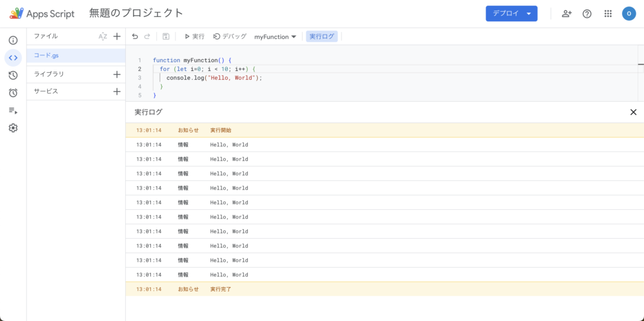Open the Overview info icon in sidebar
Image resolution: width=644 pixels, height=321 pixels.
(x=13, y=40)
